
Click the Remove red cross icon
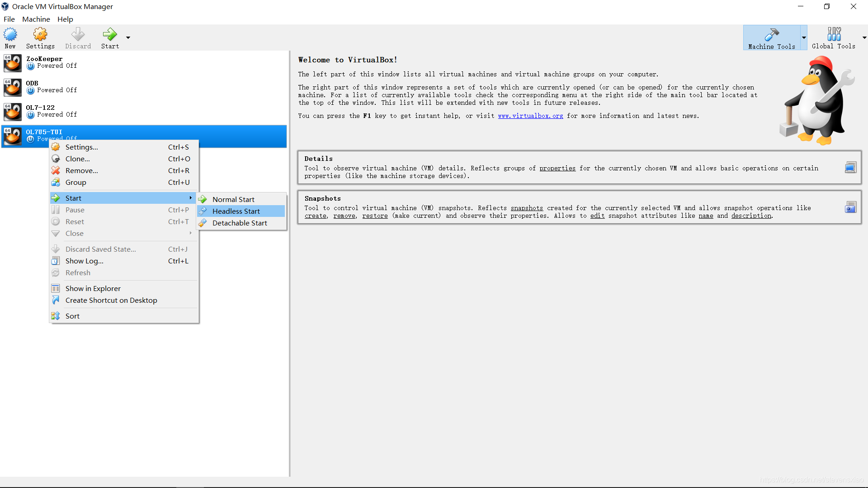[56, 170]
